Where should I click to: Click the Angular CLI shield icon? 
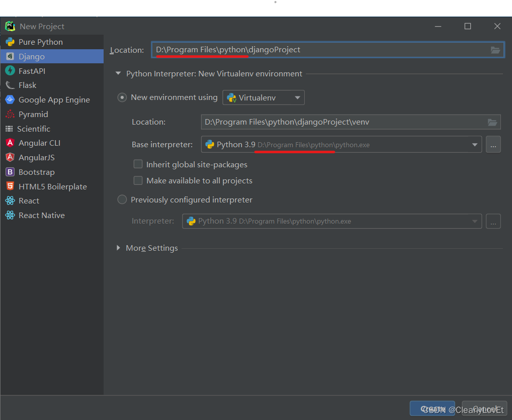coord(10,143)
